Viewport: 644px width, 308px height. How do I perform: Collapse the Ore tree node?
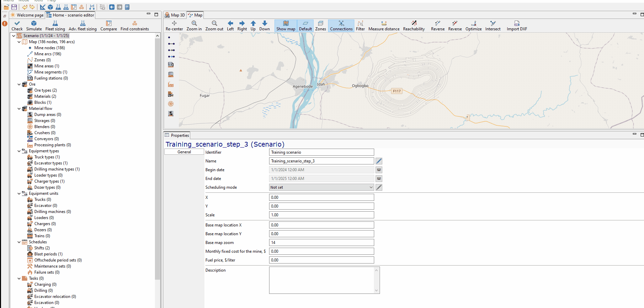click(19, 84)
